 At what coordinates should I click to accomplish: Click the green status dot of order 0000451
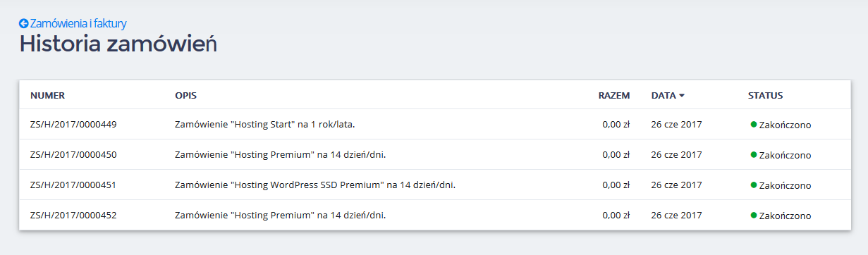click(x=754, y=185)
